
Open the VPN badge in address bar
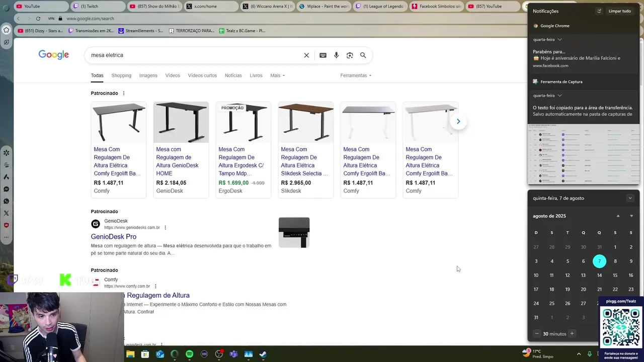click(51, 19)
